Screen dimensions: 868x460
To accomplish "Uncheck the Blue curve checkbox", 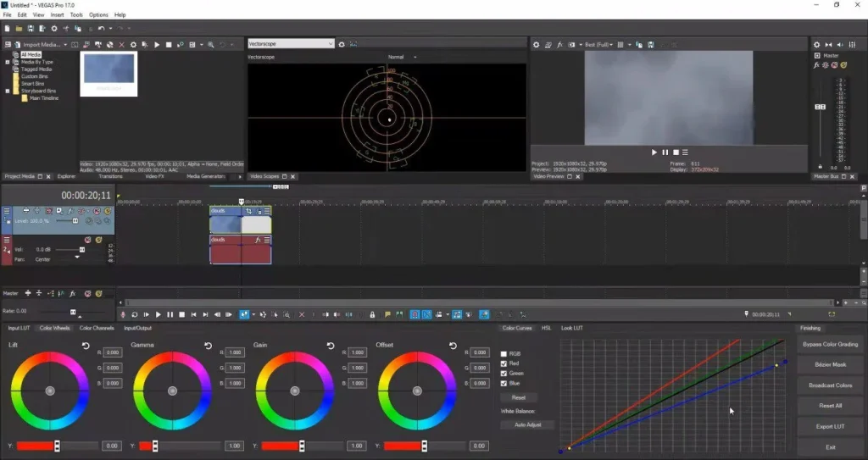I will pos(505,382).
